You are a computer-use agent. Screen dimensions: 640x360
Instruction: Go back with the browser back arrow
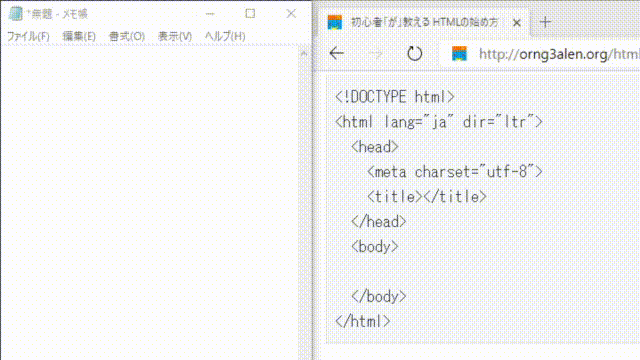coord(337,53)
